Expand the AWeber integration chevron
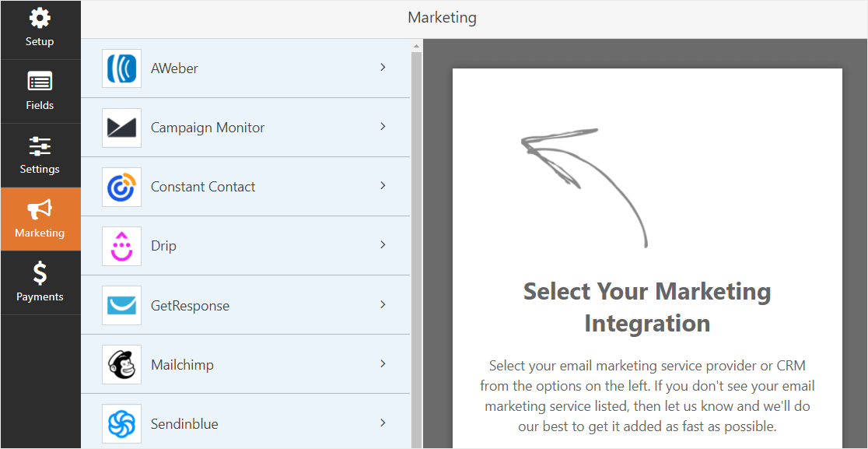This screenshot has width=868, height=449. tap(383, 68)
